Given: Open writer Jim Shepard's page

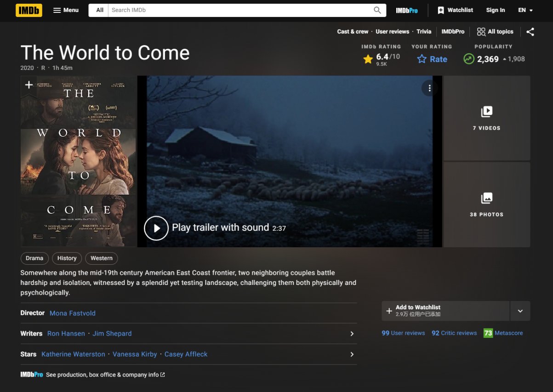Looking at the screenshot, I should coord(112,334).
